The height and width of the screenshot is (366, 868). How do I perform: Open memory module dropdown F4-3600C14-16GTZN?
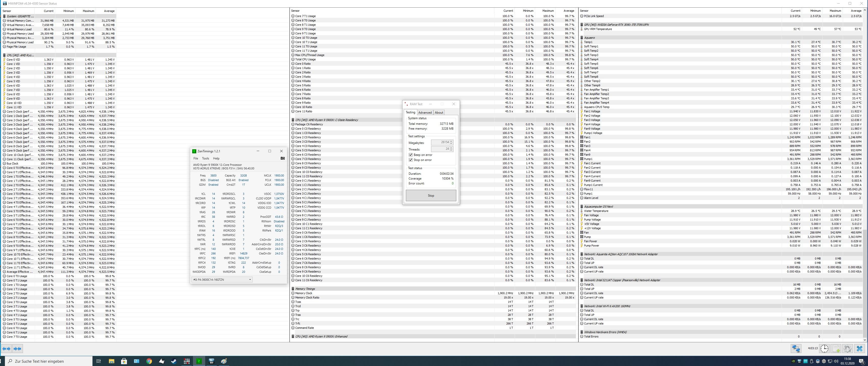click(x=222, y=279)
